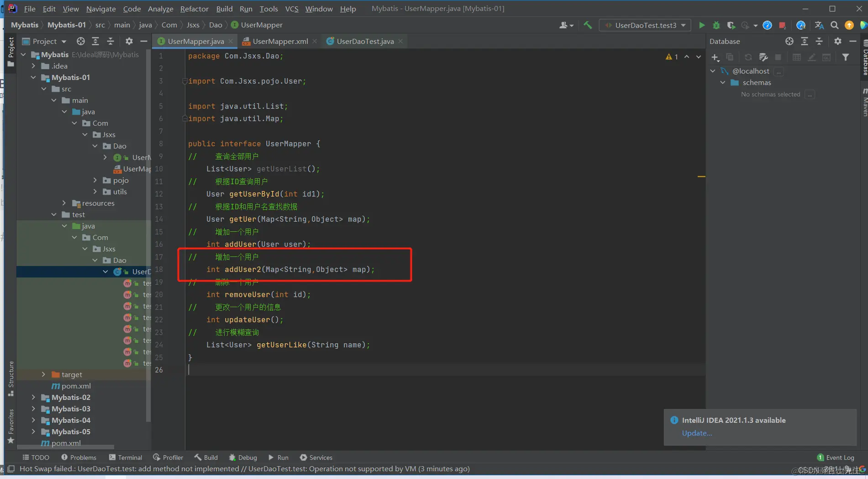Open the Structure side tool window
The width and height of the screenshot is (868, 479).
tap(11, 378)
